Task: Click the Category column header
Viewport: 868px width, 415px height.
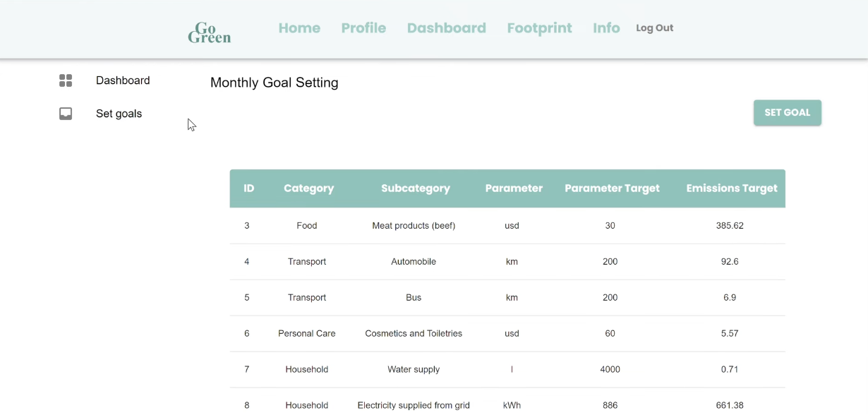Action: pyautogui.click(x=308, y=188)
